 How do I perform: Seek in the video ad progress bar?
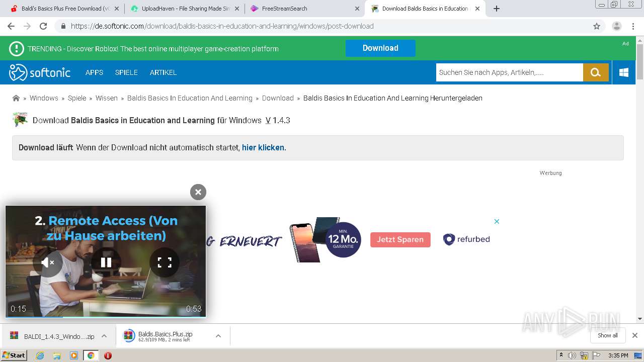coord(106,317)
